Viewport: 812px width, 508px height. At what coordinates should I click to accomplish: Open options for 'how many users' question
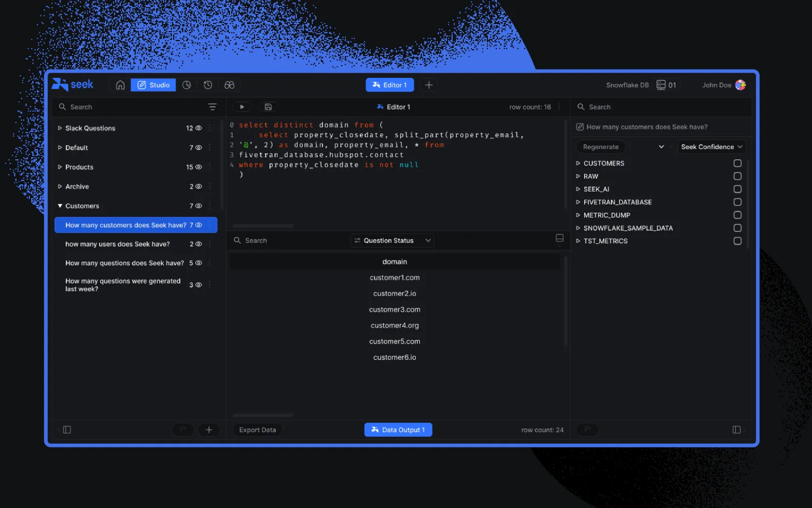pyautogui.click(x=210, y=244)
